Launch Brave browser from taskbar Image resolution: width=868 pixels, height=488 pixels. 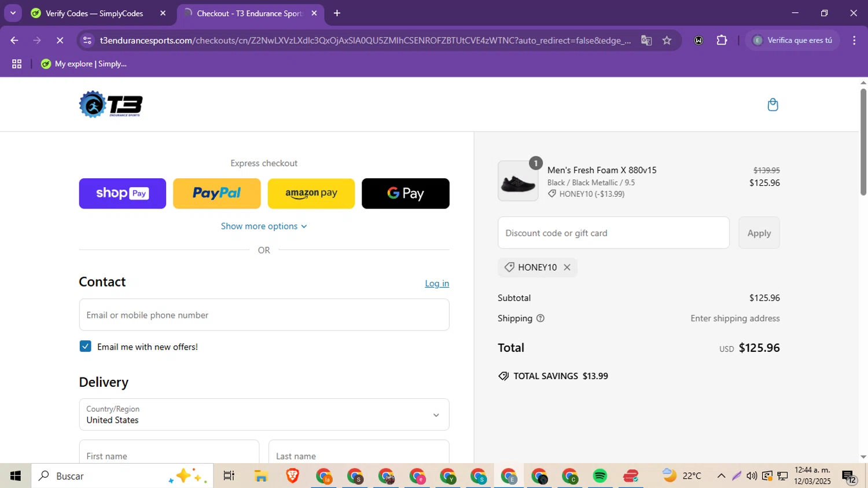point(292,476)
